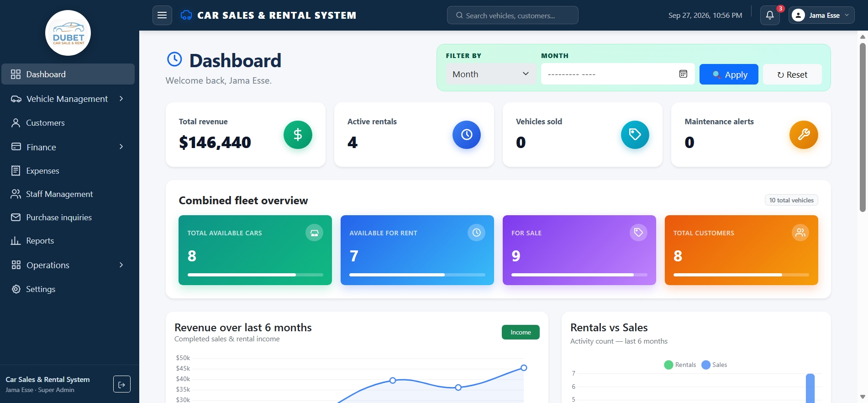Click the clock icon next to Dashboard heading
868x403 pixels.
point(174,59)
